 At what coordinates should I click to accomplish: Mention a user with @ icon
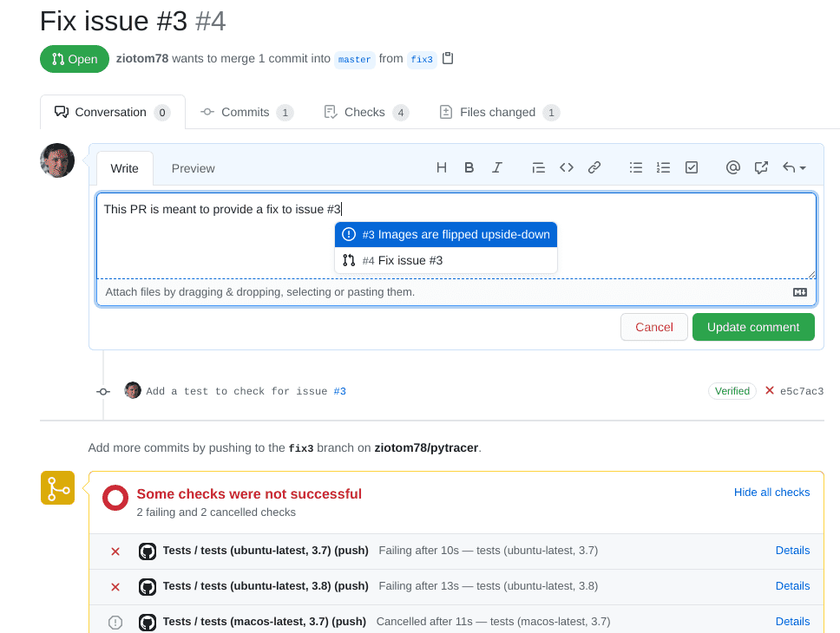[733, 168]
